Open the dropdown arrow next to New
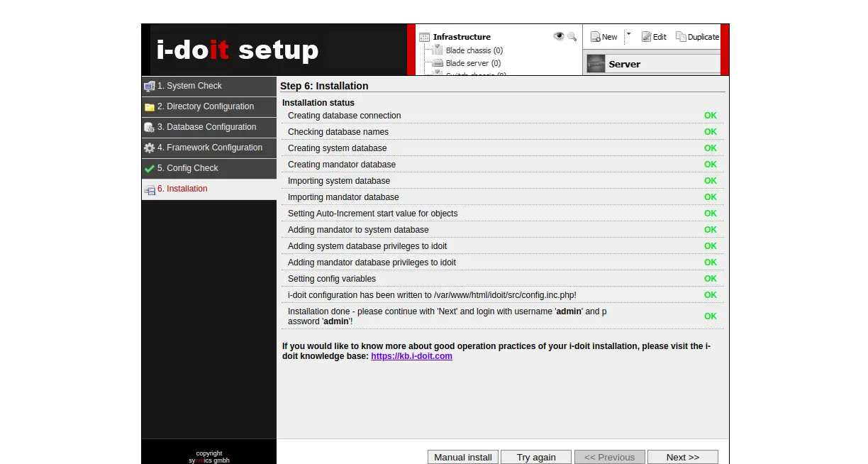Screen dimensions: 868x464 628,34
